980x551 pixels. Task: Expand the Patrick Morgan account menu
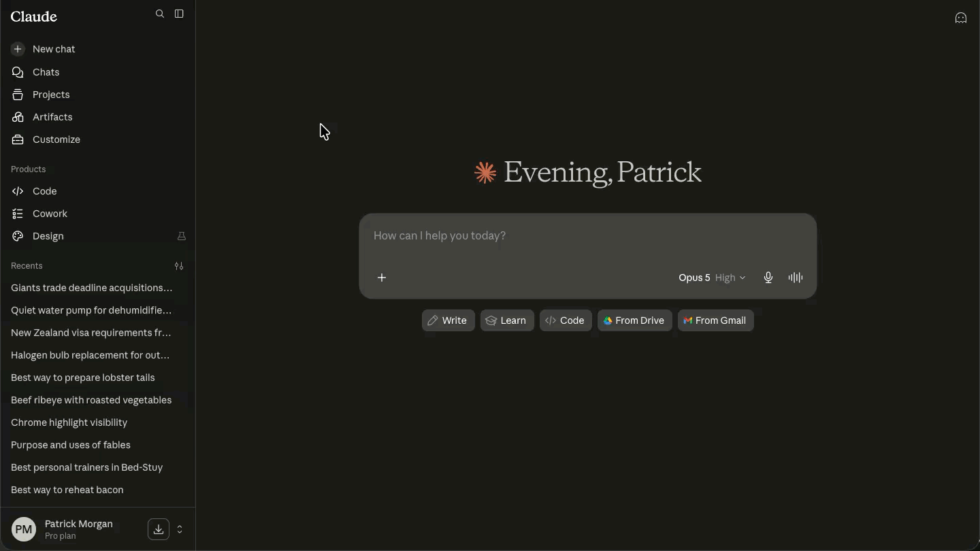180,529
